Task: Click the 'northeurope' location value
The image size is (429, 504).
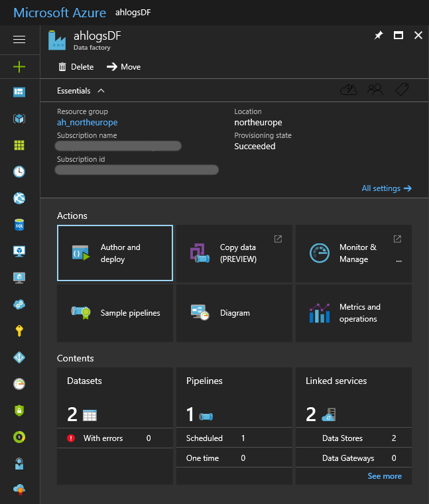Action: (x=258, y=123)
